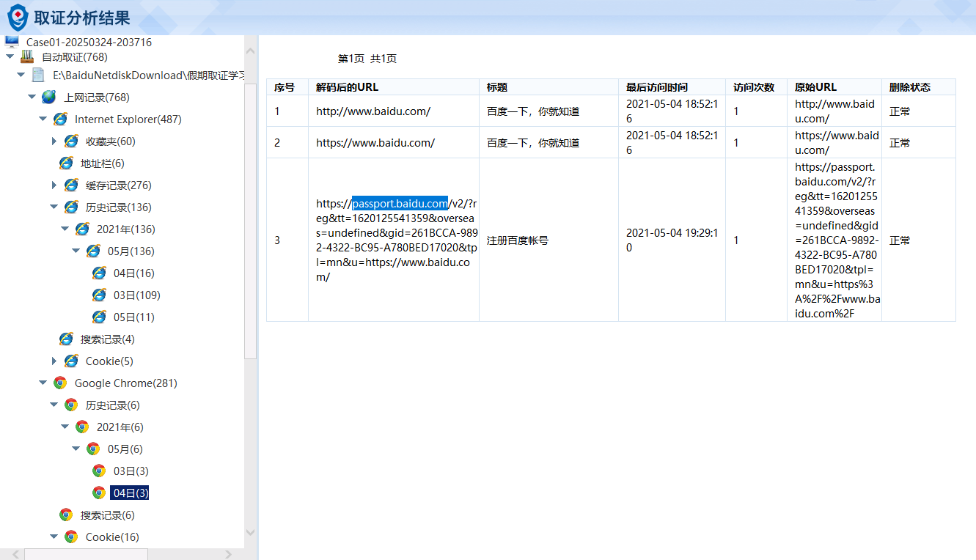Click the Chrome icon beside 历史记录(6)
976x560 pixels.
coord(71,405)
